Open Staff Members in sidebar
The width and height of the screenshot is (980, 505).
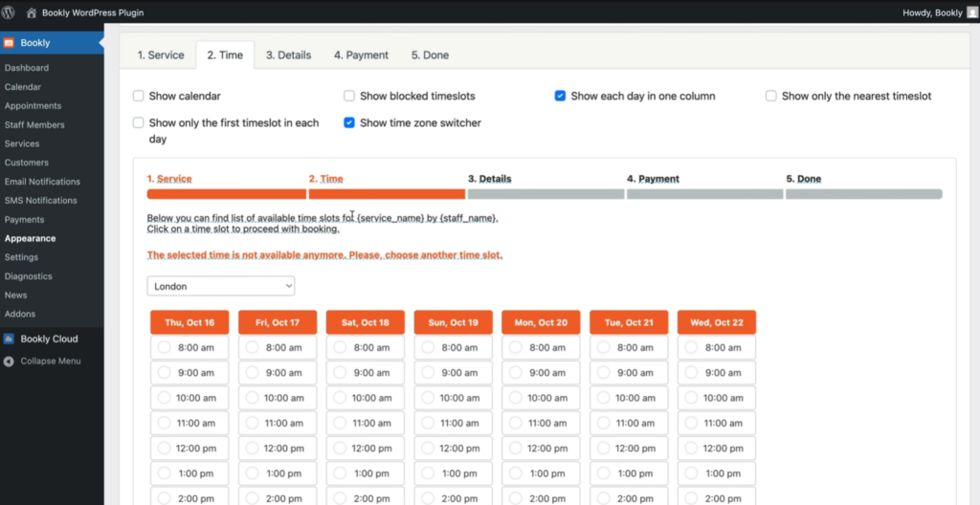pyautogui.click(x=34, y=125)
